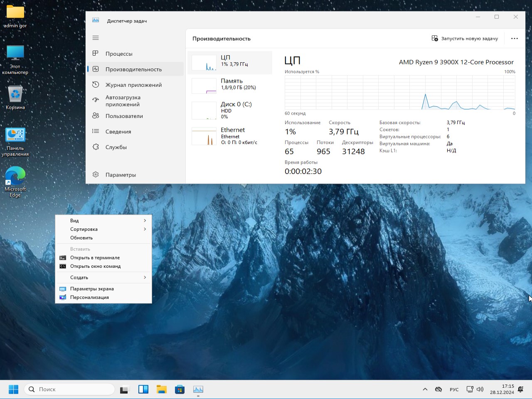
Task: Open the three-dot more options button
Action: pyautogui.click(x=514, y=39)
